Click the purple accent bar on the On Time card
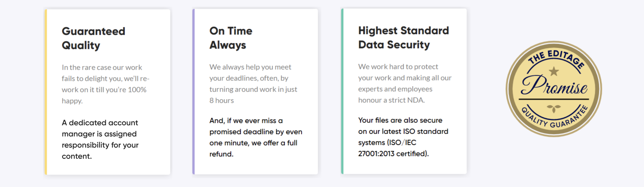The image size is (644, 187). (193, 91)
